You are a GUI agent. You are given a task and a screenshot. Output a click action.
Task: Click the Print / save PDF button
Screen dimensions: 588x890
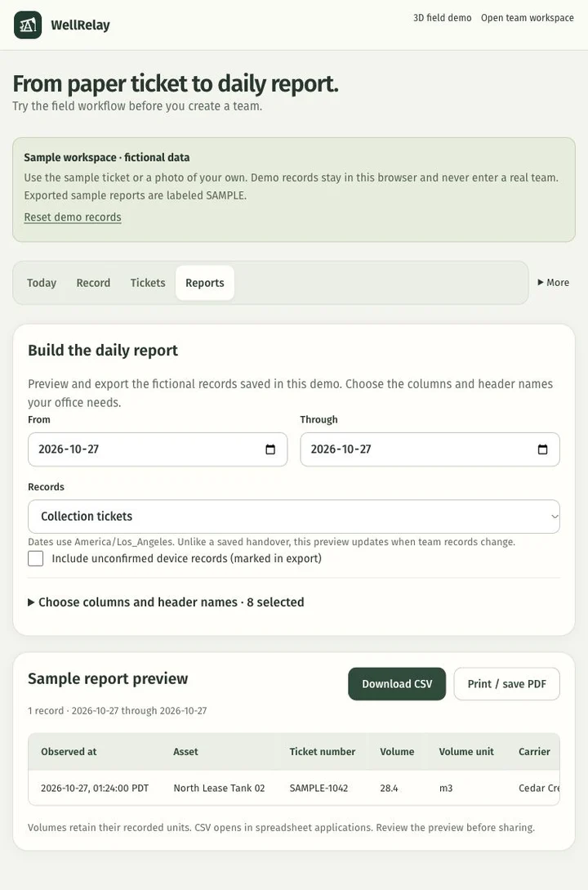(x=507, y=684)
